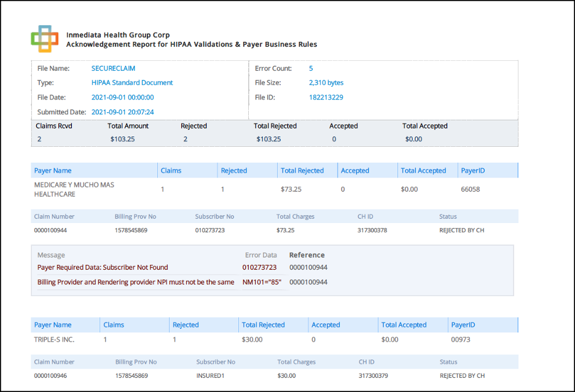
Task: Select the Subscriber Not Found error message
Action: point(103,267)
